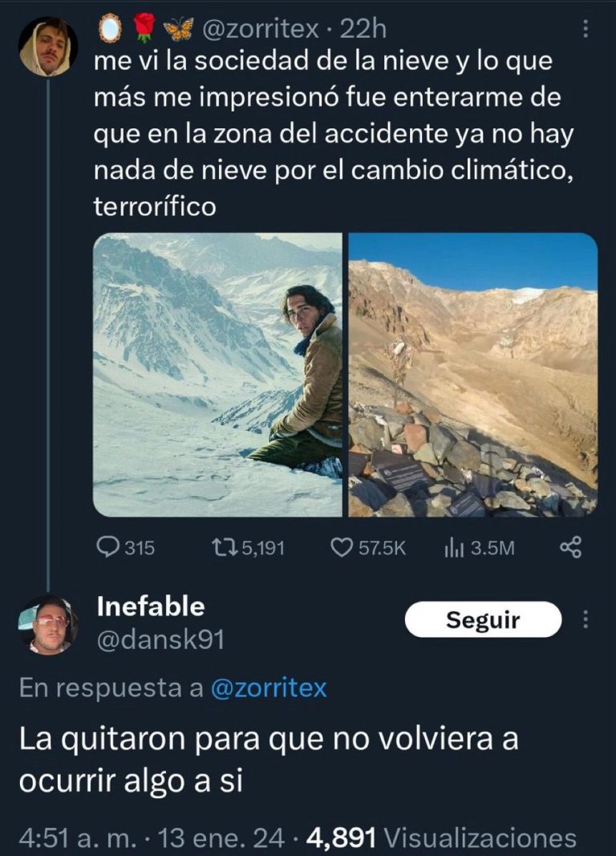Click the 22h time indicator
The width and height of the screenshot is (616, 856).
point(363,30)
